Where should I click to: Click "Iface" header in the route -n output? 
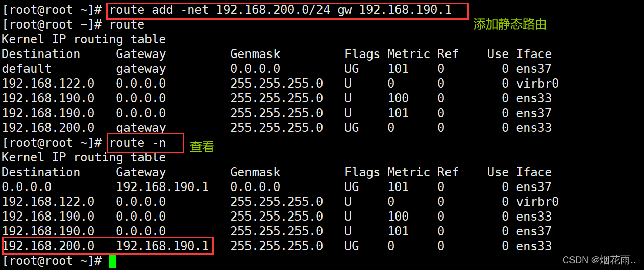[x=534, y=172]
